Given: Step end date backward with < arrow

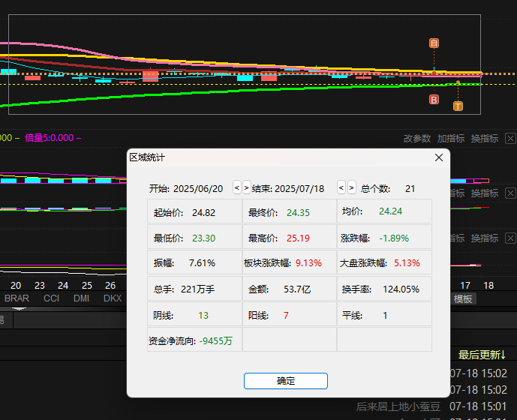Looking at the screenshot, I should point(341,187).
